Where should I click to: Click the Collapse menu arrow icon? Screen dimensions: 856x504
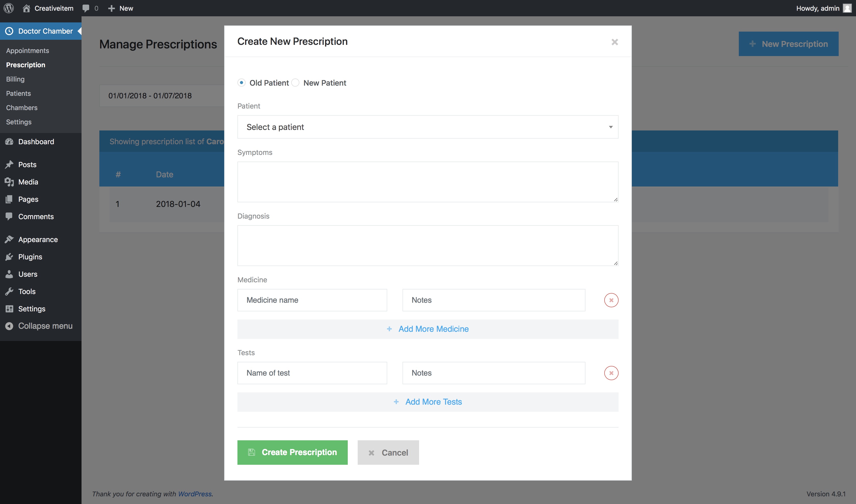[x=9, y=326]
